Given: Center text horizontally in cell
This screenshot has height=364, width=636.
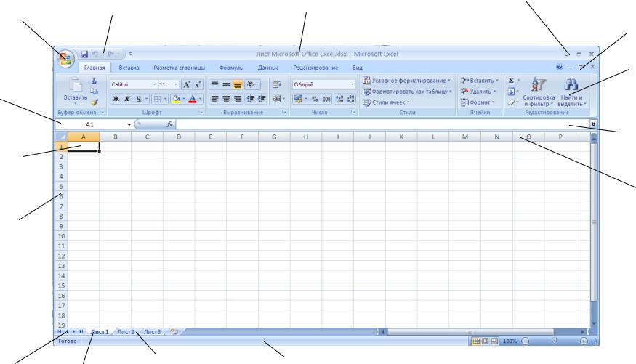Looking at the screenshot, I should (226, 99).
